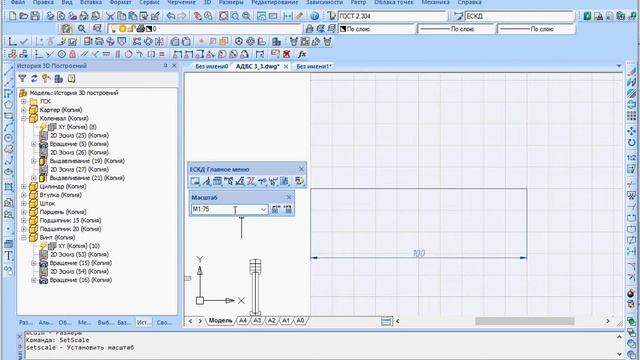Screen dimensions: 640x360
Task: Expand the Цилиндр (Копия) tree node
Action: (24, 187)
